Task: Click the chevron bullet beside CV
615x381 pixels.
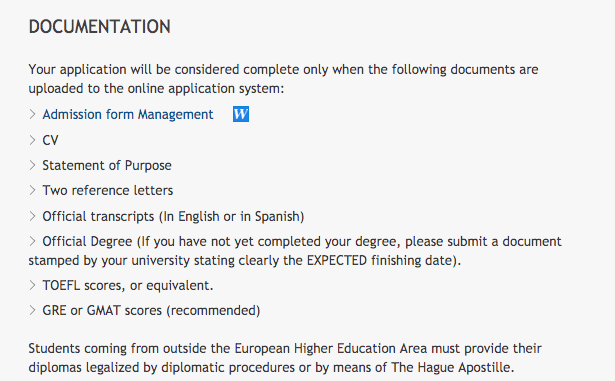Action: click(x=32, y=140)
